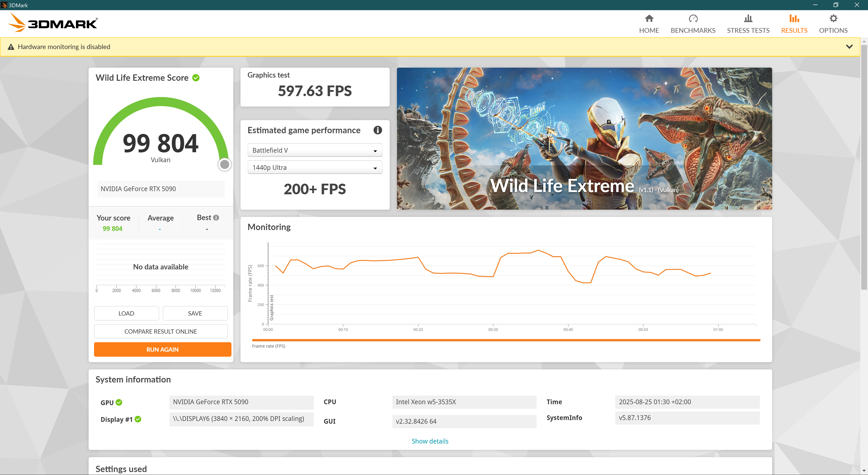Open the Show details link

430,441
